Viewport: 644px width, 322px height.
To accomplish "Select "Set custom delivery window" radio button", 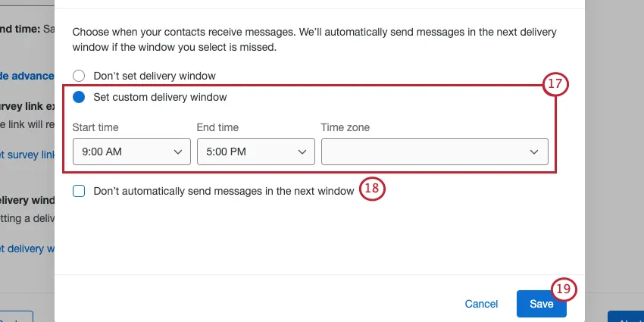I will tap(79, 97).
